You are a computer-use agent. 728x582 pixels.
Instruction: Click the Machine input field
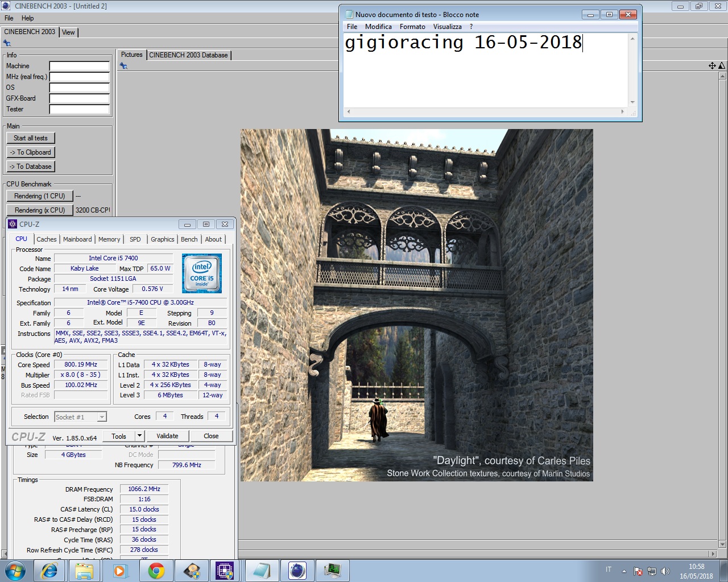80,66
